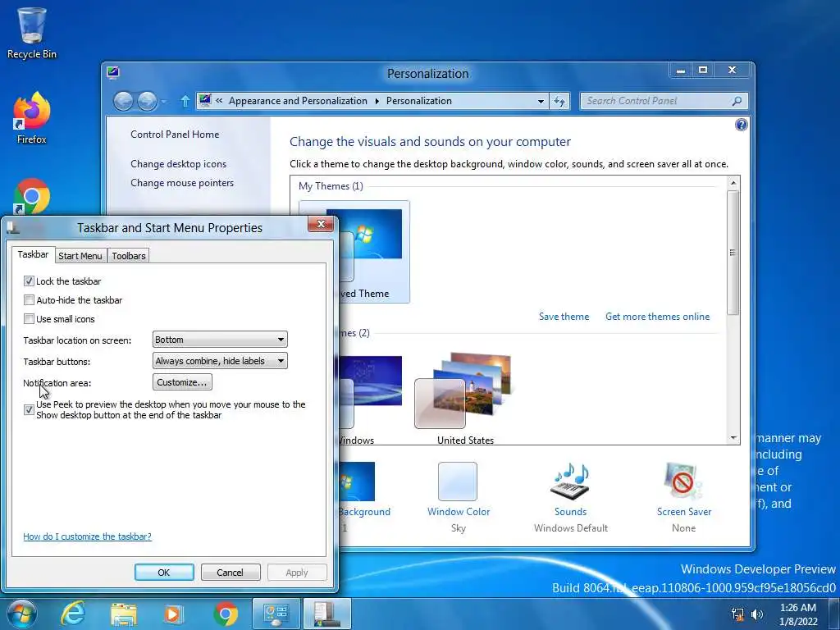Enable Use small icons checkbox
Image resolution: width=840 pixels, height=630 pixels.
click(29, 318)
